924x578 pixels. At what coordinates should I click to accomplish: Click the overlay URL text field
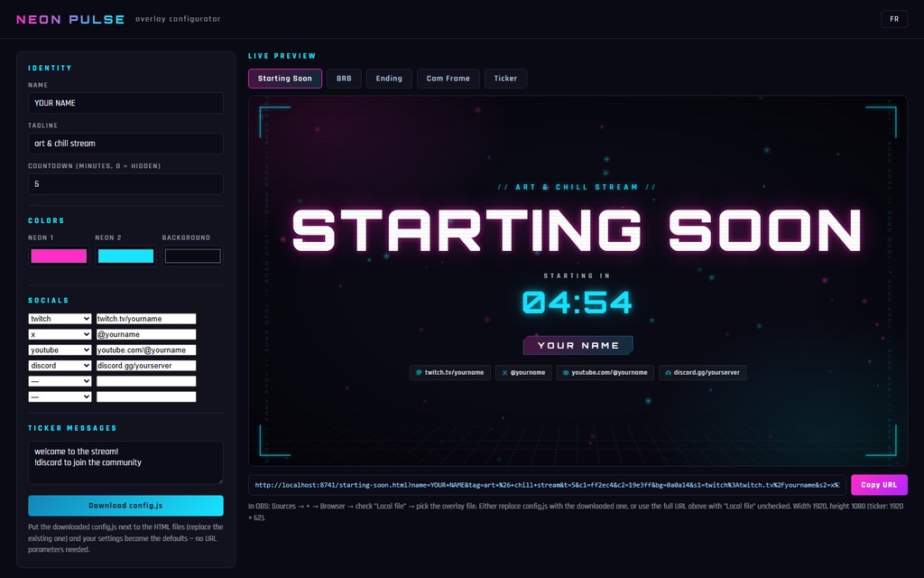[x=547, y=485]
